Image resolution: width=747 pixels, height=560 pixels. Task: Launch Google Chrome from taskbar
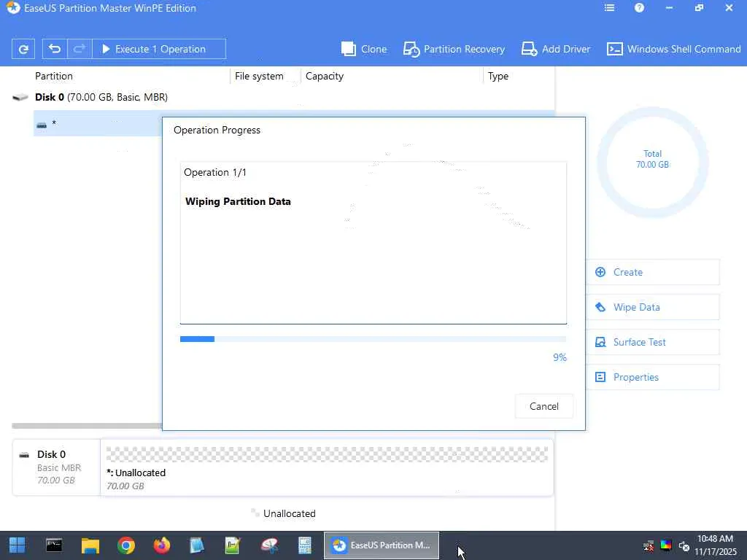click(x=126, y=545)
